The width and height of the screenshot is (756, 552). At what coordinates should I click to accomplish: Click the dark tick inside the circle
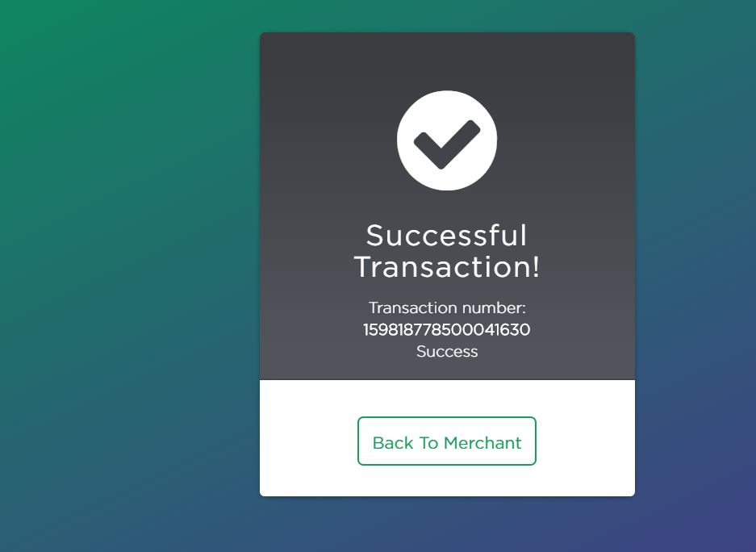[446, 144]
